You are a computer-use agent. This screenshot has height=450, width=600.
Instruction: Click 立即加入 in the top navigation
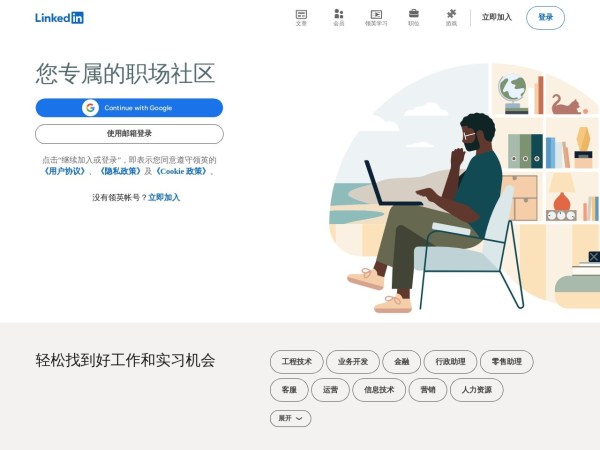496,17
